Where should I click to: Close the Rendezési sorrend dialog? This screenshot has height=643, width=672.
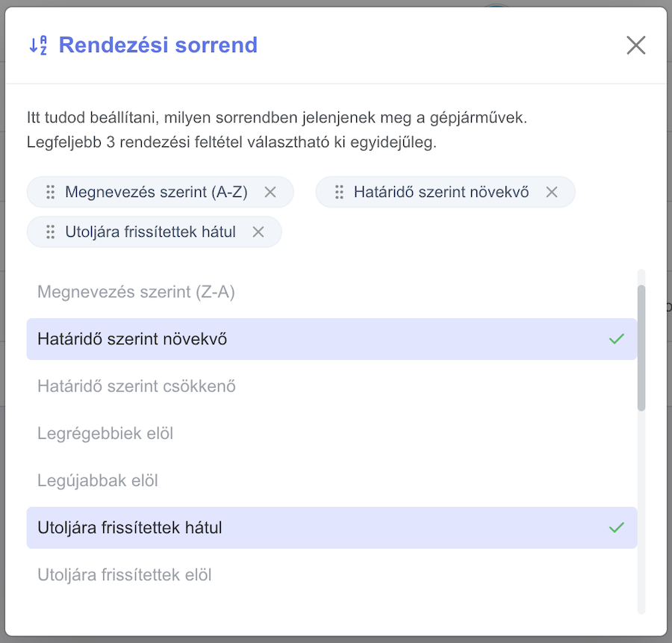point(635,45)
